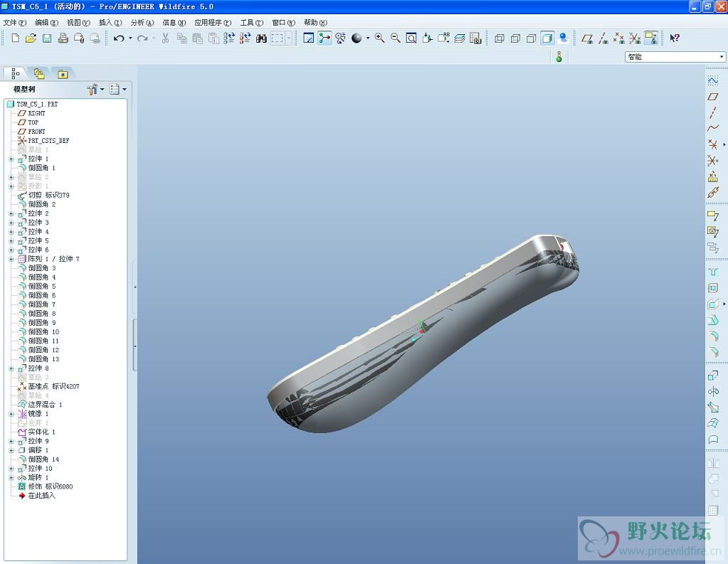Expand the 拉伸 2 feature node

coord(11,213)
